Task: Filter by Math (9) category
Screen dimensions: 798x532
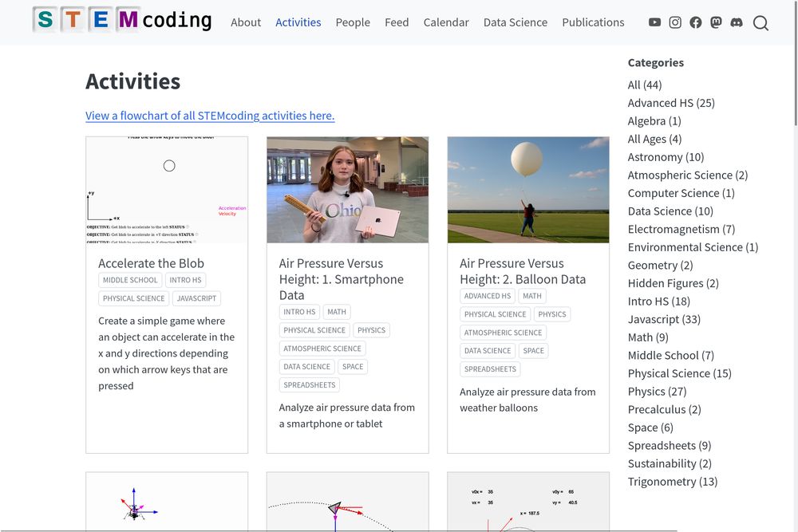Action: coord(648,337)
